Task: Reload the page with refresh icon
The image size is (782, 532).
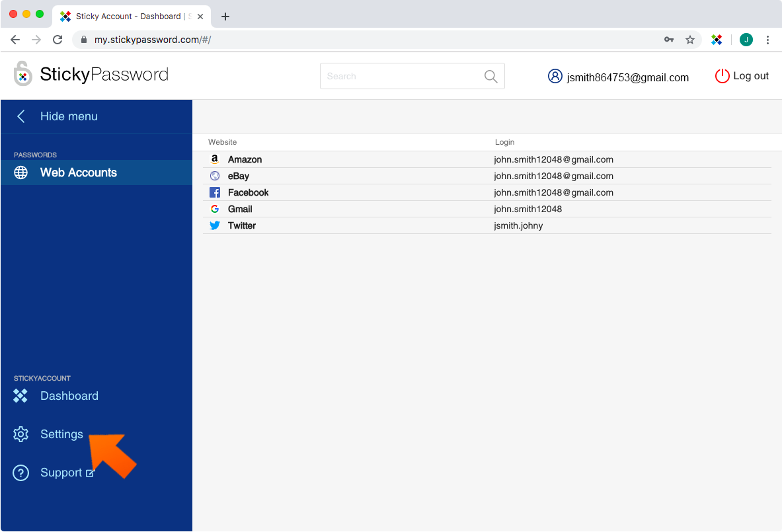Action: click(x=58, y=40)
